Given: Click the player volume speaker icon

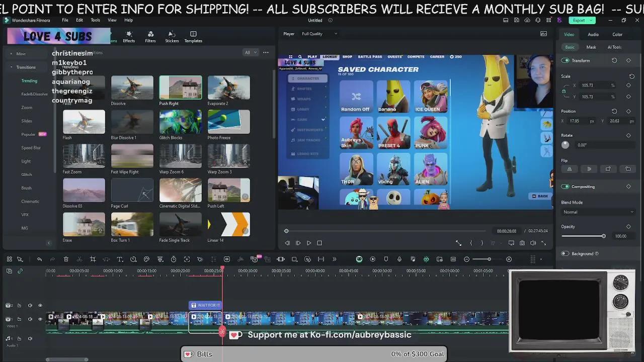Looking at the screenshot, I should (533, 243).
